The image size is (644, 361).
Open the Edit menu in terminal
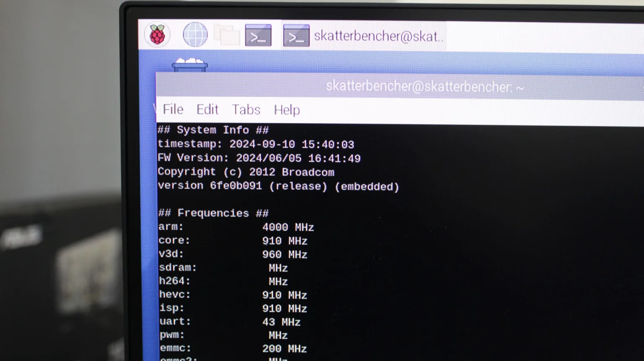[x=208, y=110]
